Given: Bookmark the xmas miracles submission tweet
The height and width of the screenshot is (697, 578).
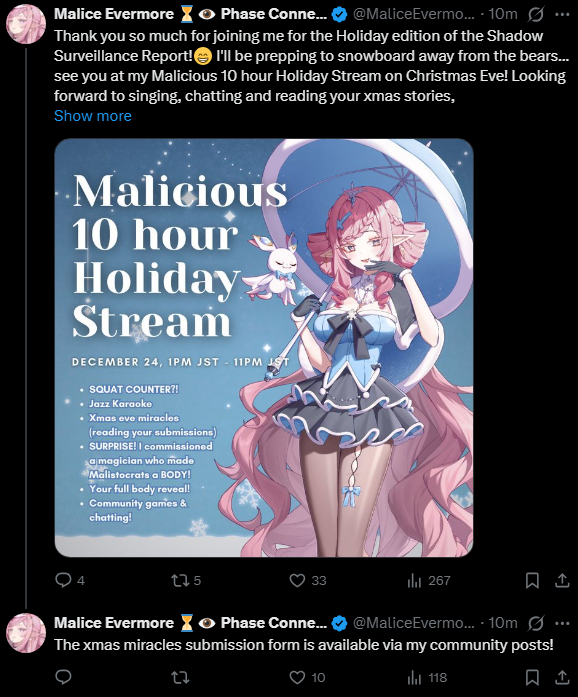Looking at the screenshot, I should pos(532,677).
